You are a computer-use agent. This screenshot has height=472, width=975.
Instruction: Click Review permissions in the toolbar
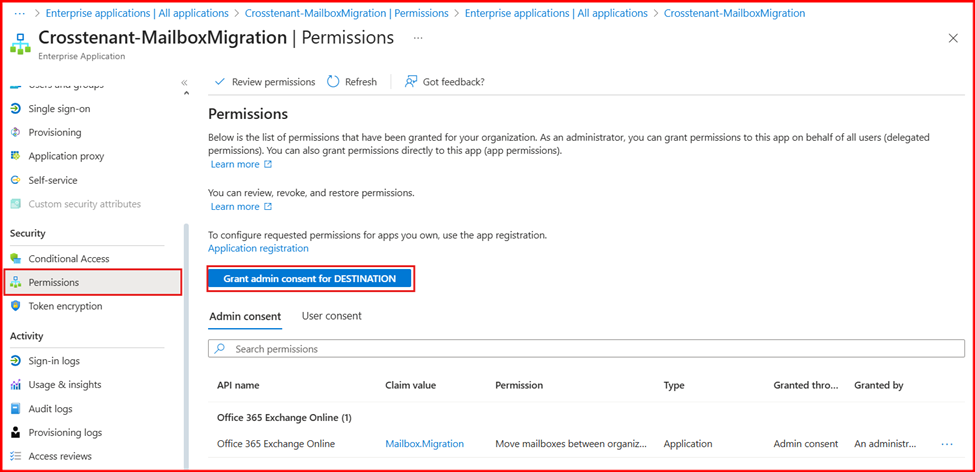pyautogui.click(x=264, y=82)
